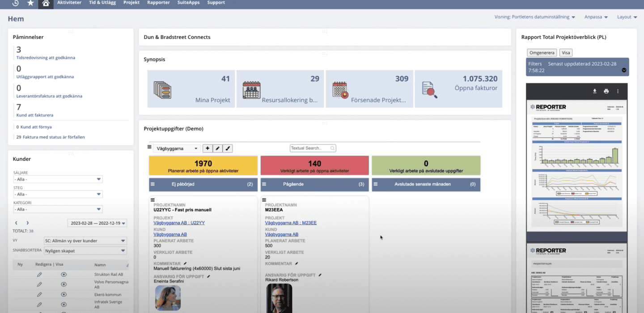
Task: Select the yellow Planerat arbete summary tile
Action: click(x=203, y=165)
